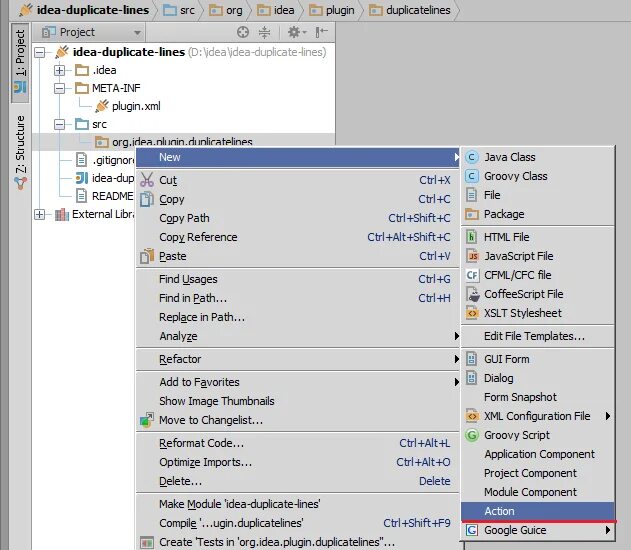Select Add to Favorites entry
Image resolution: width=631 pixels, height=550 pixels.
[x=297, y=382]
